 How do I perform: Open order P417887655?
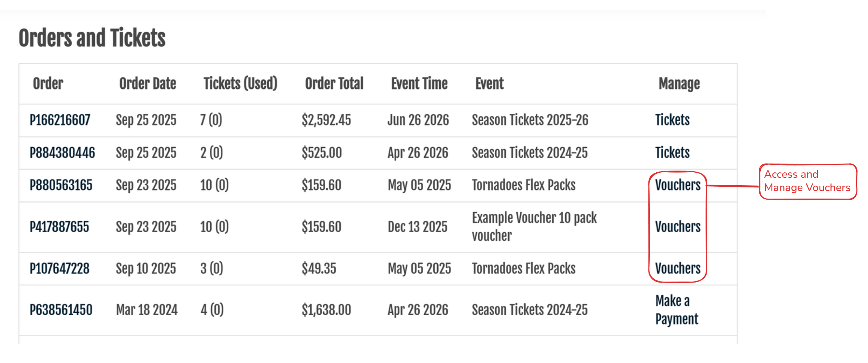pos(59,227)
